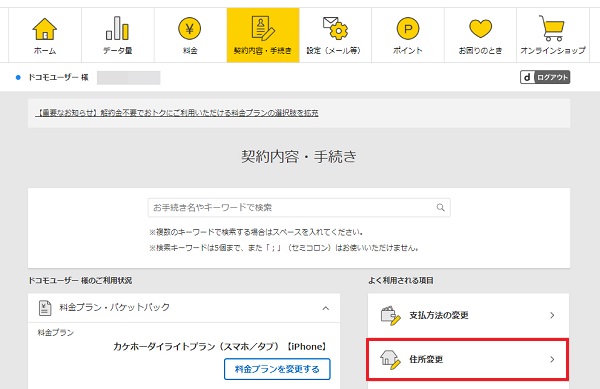
Task: Click the ドコモユーザー 様のご利用状況 heading
Action: (80, 280)
